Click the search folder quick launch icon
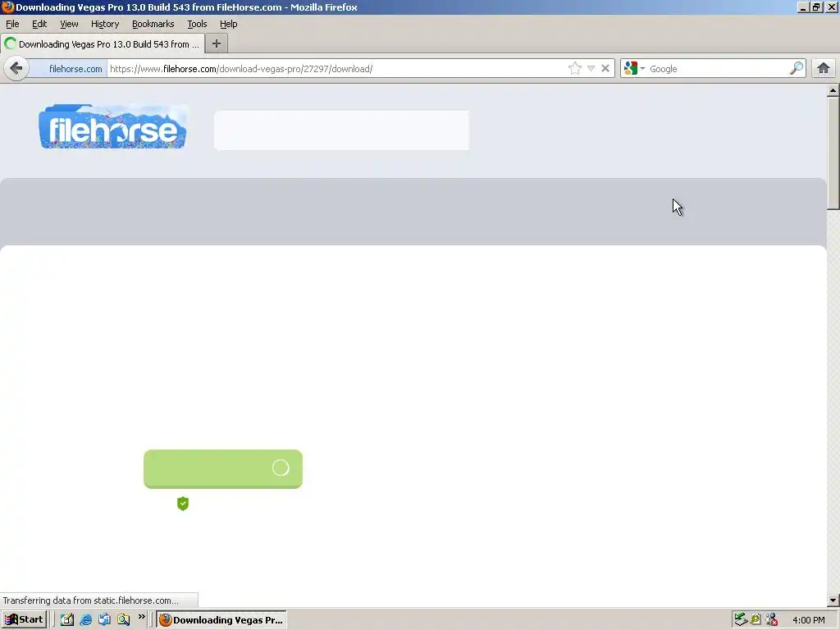840x630 pixels. point(123,620)
